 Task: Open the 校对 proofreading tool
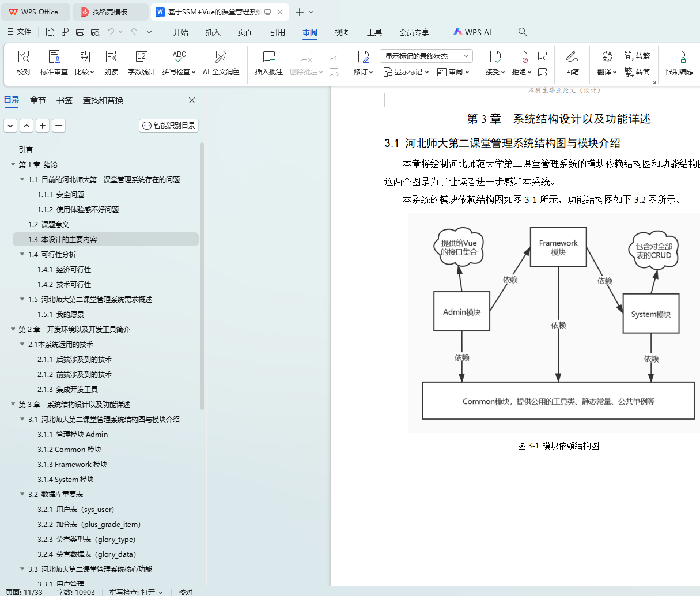24,63
